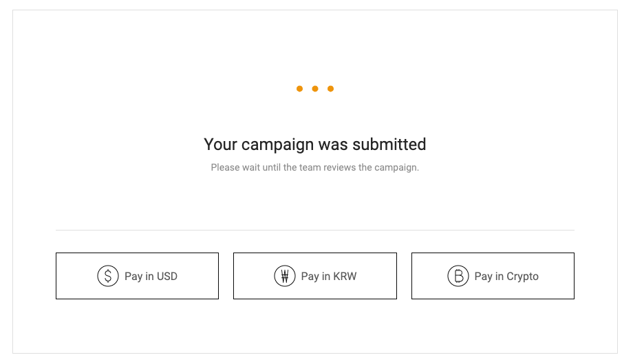This screenshot has width=633, height=364.
Task: Choose the Pay in Crypto button
Action: coord(493,276)
